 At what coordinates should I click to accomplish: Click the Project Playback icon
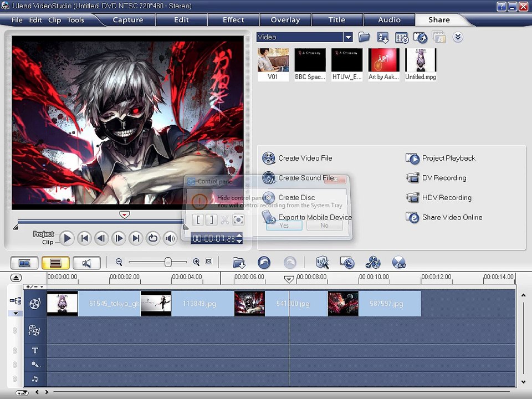(412, 158)
